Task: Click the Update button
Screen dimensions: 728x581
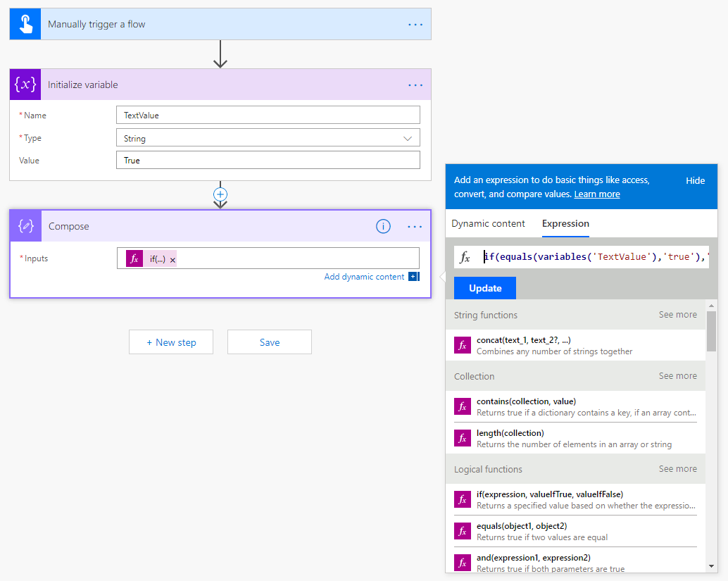Action: (x=485, y=288)
